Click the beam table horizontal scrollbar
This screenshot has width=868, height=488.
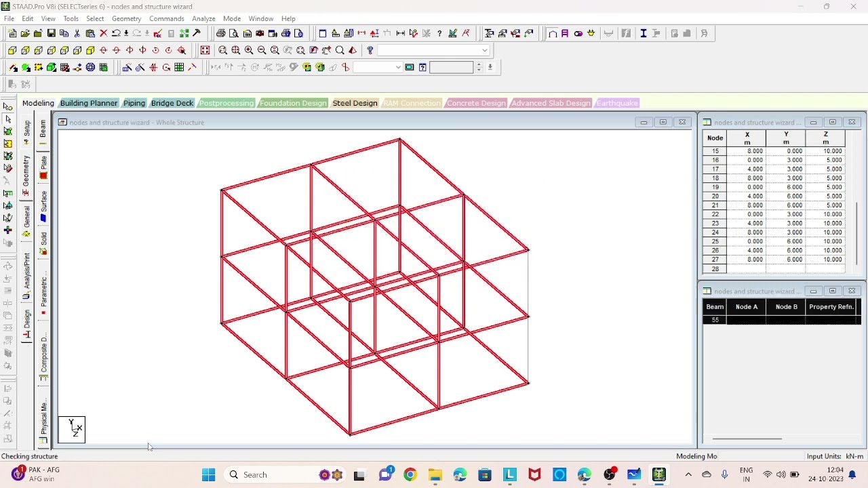pos(746,439)
